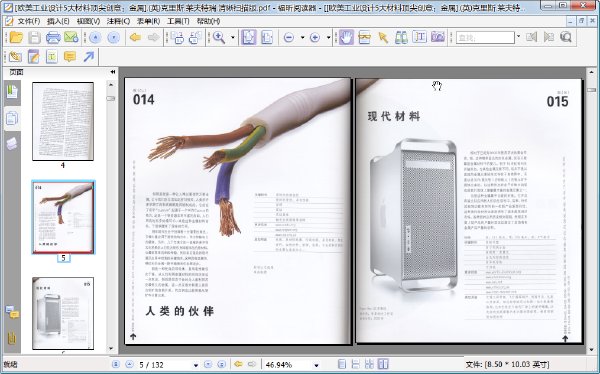Switch to single page layout

342,364
